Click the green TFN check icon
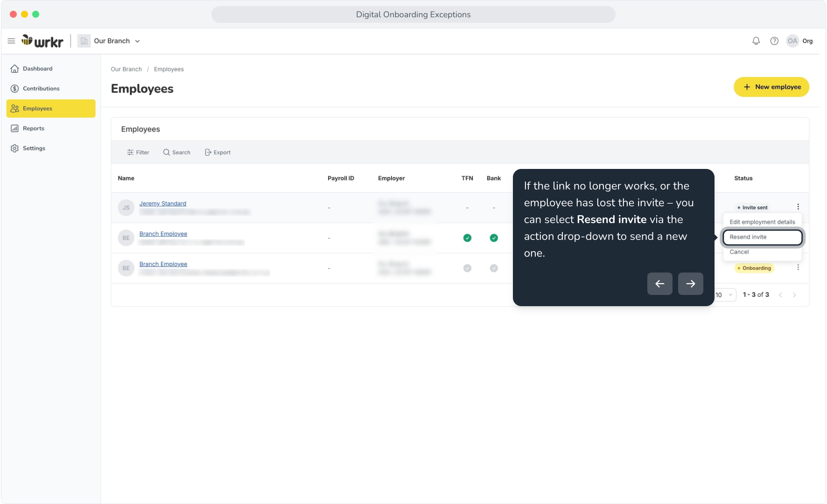Image resolution: width=827 pixels, height=504 pixels. pyautogui.click(x=467, y=238)
